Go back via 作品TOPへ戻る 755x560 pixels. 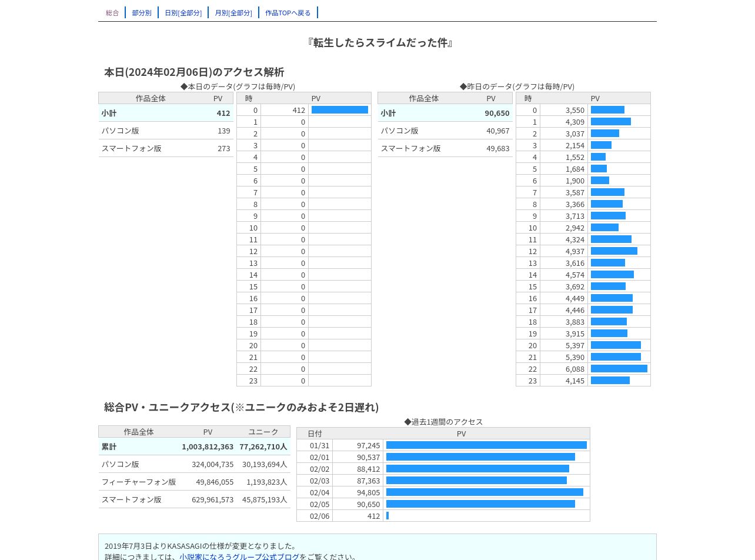point(288,12)
